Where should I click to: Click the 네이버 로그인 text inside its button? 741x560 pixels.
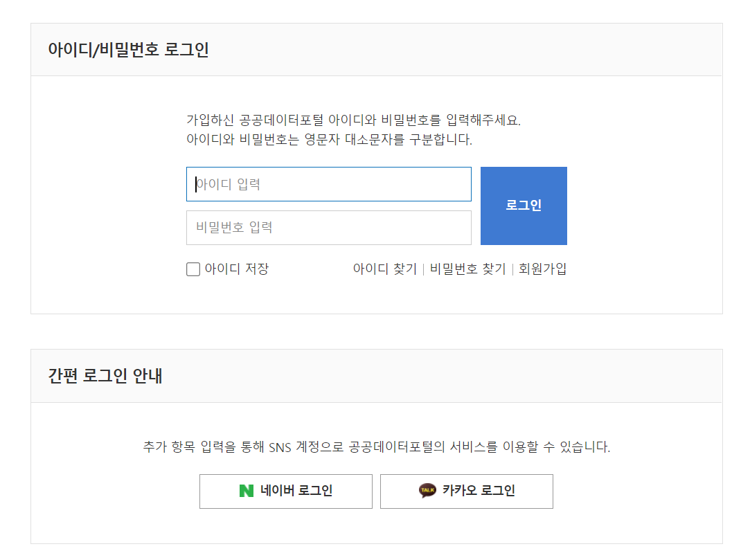click(x=296, y=491)
